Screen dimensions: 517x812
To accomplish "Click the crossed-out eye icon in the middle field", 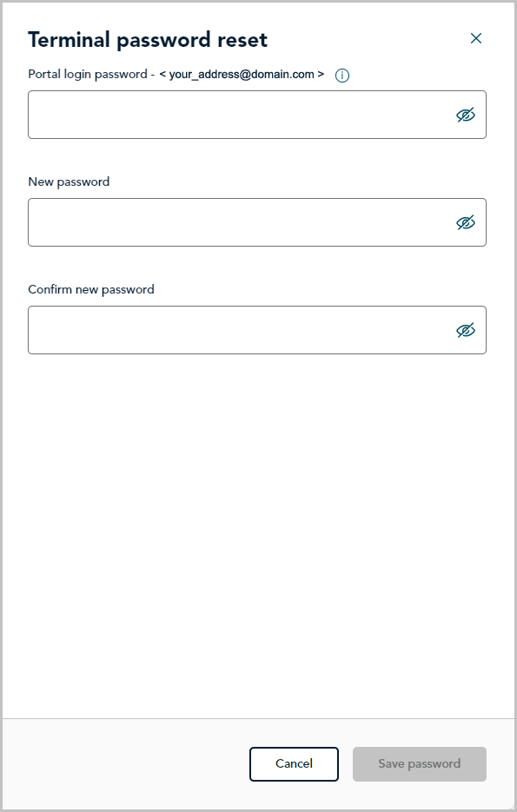I will 465,222.
